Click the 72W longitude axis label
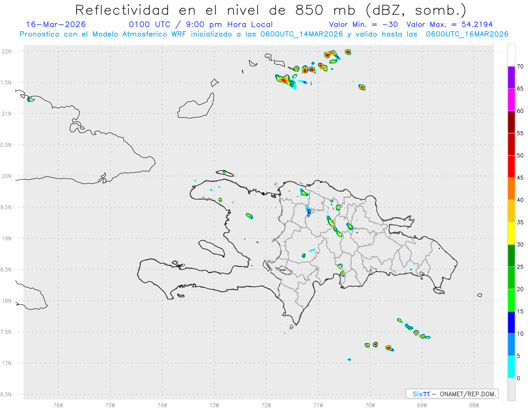Screen dimensions: 532x411 (x=266, y=405)
